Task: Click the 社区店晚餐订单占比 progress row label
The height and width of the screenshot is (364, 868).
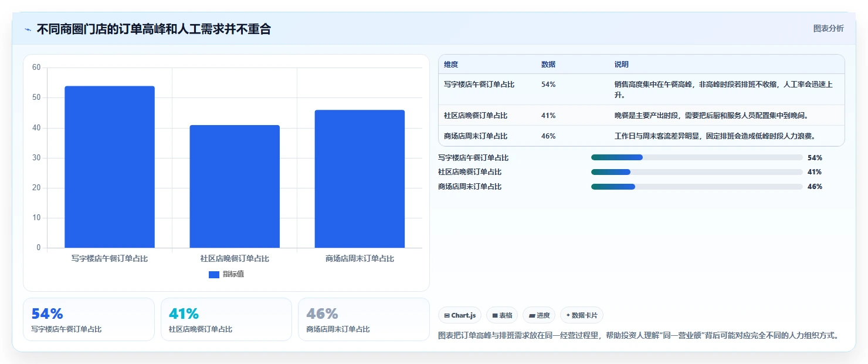Action: [470, 172]
